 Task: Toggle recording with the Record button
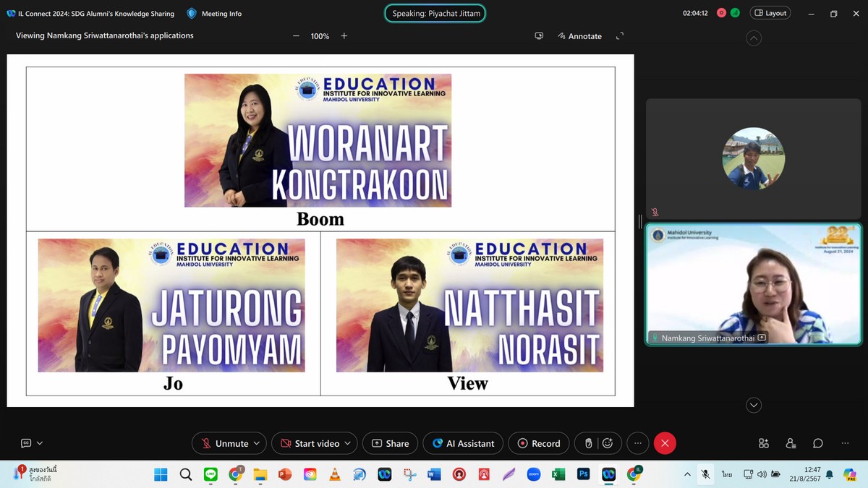point(538,443)
